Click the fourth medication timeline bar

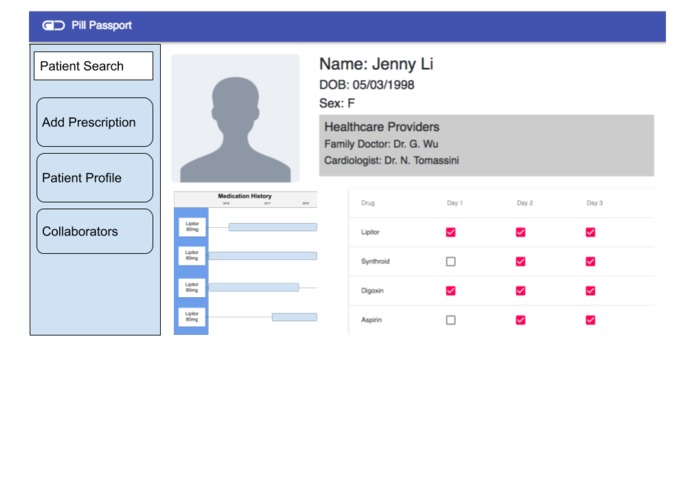tap(294, 317)
